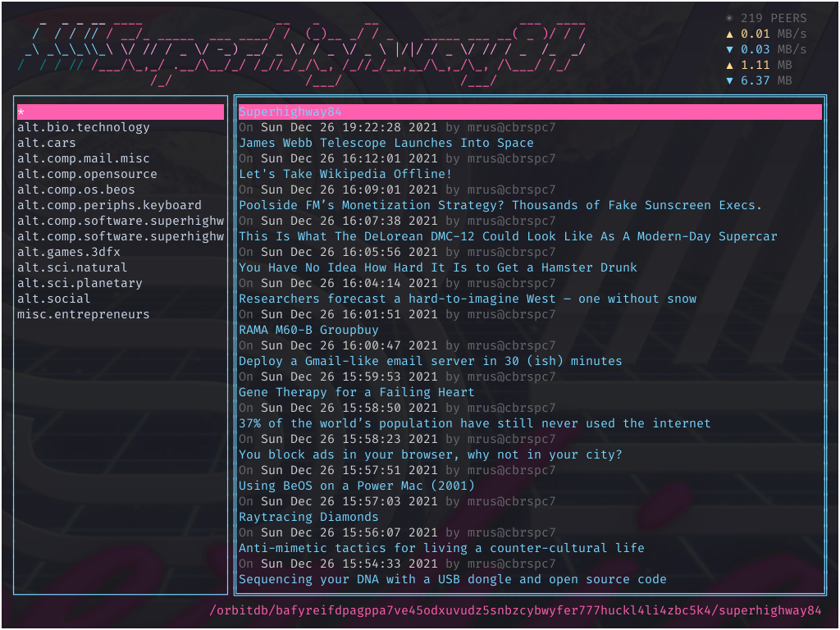Viewport: 840px width, 630px height.
Task: Open Poolside FM's Monetization Strategy post
Action: [x=500, y=205]
